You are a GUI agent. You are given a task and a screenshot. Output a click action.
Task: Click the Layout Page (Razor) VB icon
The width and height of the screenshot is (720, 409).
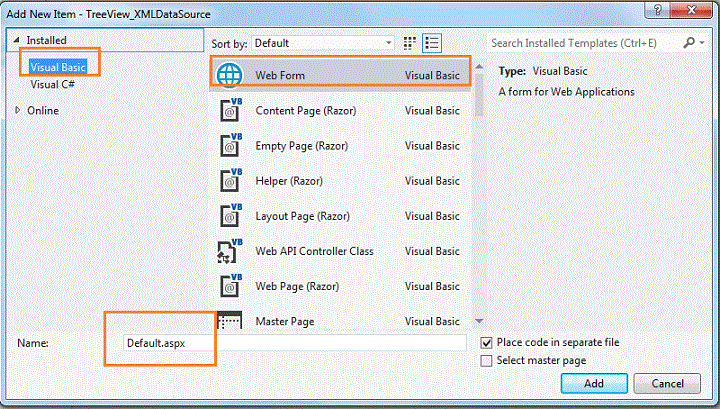[231, 215]
